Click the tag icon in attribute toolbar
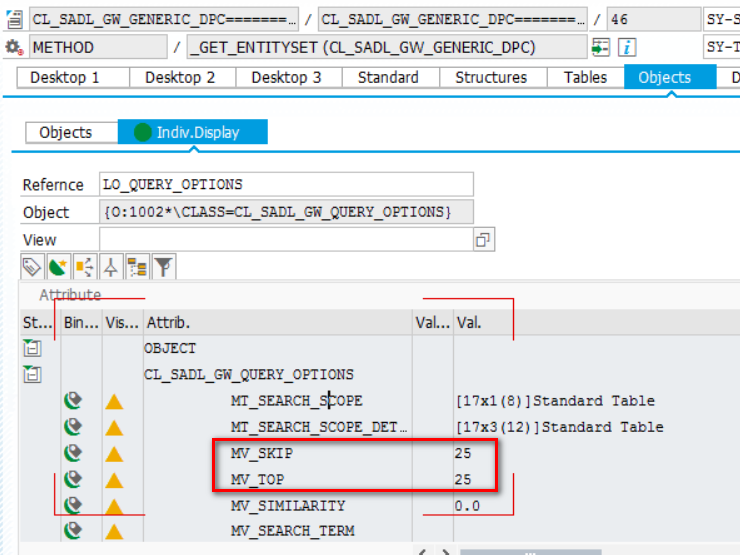Viewport: 740px width, 555px height. pos(32,267)
